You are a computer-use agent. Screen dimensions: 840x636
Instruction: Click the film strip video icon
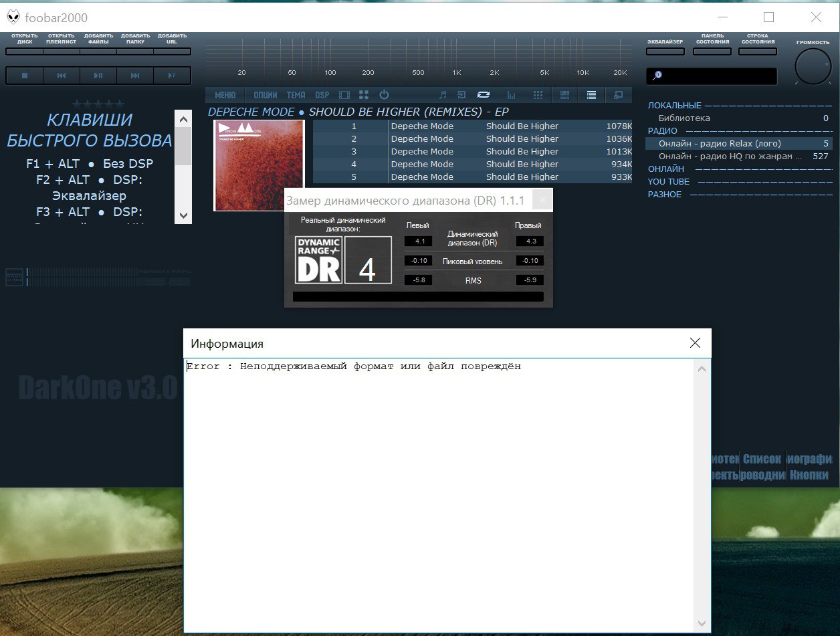coord(344,95)
